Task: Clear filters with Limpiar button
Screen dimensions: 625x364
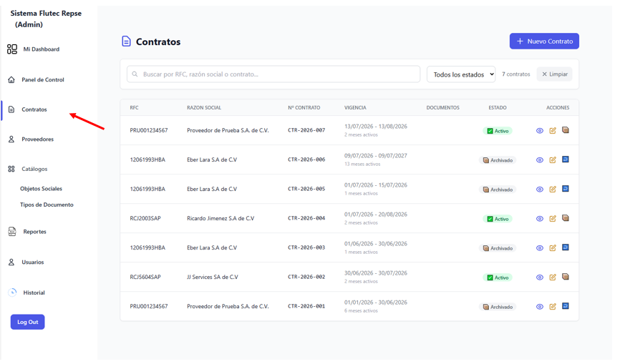Action: click(554, 74)
